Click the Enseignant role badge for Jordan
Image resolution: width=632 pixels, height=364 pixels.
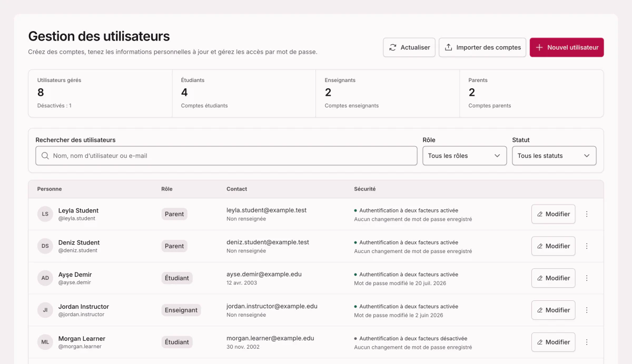point(181,310)
